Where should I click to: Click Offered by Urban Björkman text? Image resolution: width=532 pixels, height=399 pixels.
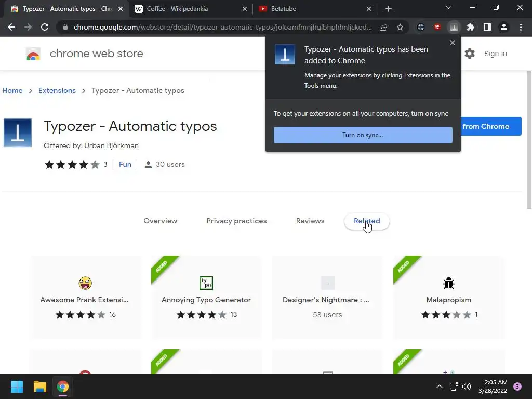(x=91, y=145)
